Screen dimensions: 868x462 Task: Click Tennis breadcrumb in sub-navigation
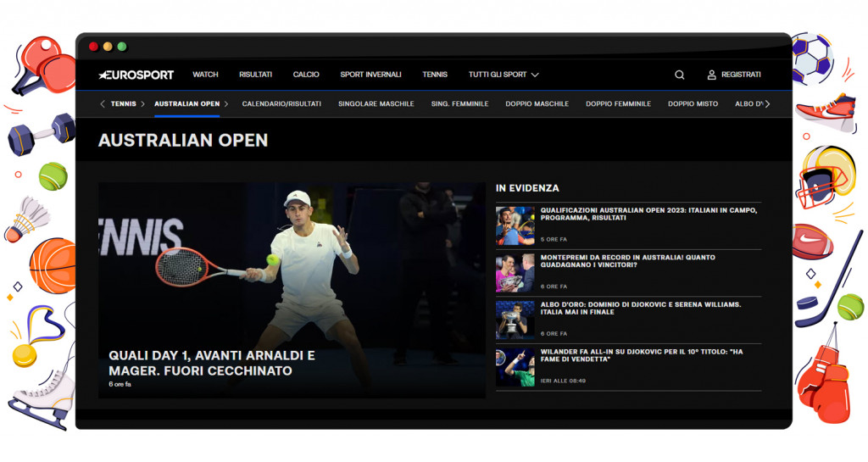point(124,104)
